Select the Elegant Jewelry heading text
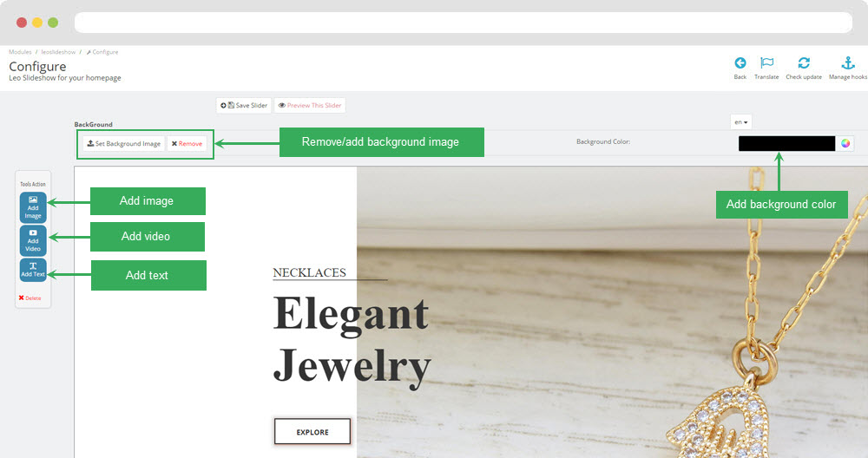The image size is (868, 458). click(352, 339)
